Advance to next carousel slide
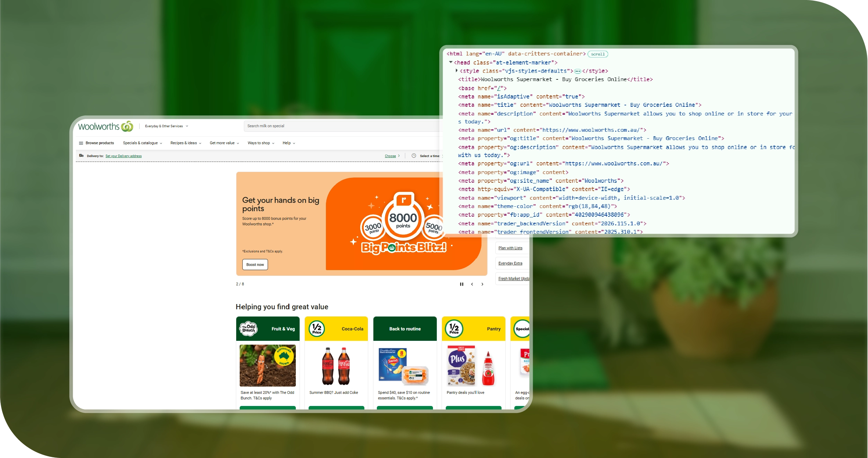 coord(482,284)
